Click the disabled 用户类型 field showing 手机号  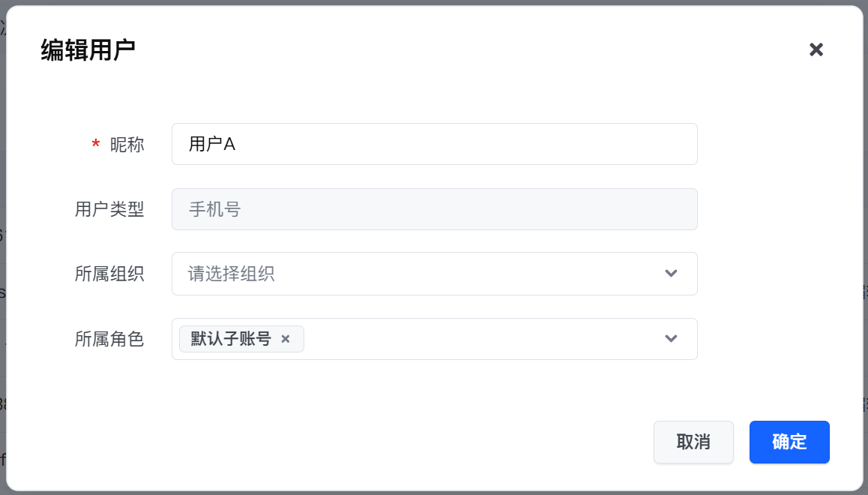pyautogui.click(x=434, y=209)
